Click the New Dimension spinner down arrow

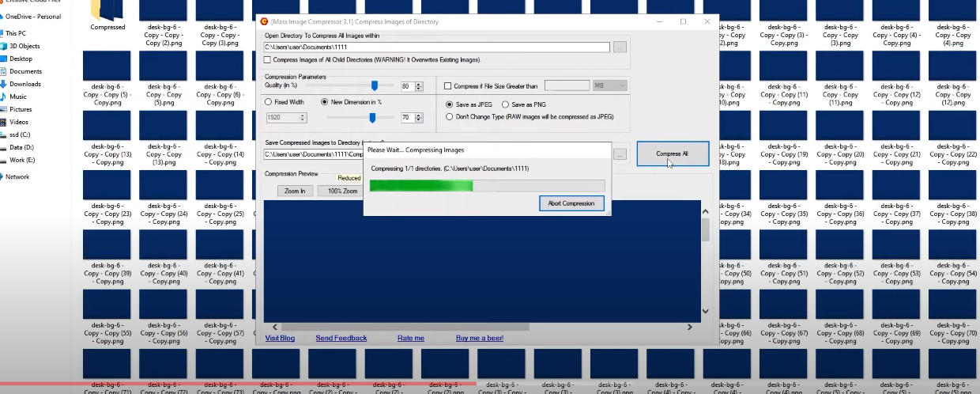(417, 120)
